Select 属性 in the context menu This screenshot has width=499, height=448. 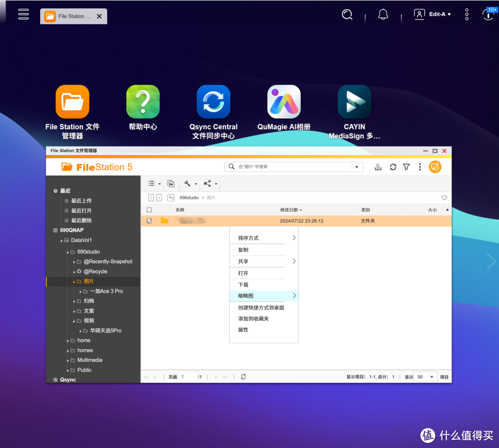point(243,330)
